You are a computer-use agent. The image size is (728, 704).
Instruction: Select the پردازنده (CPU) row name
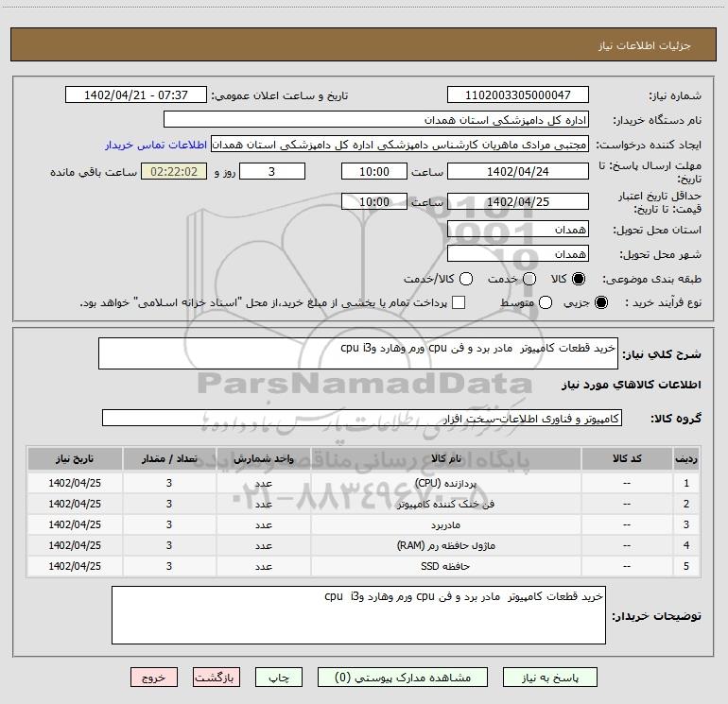[445, 483]
